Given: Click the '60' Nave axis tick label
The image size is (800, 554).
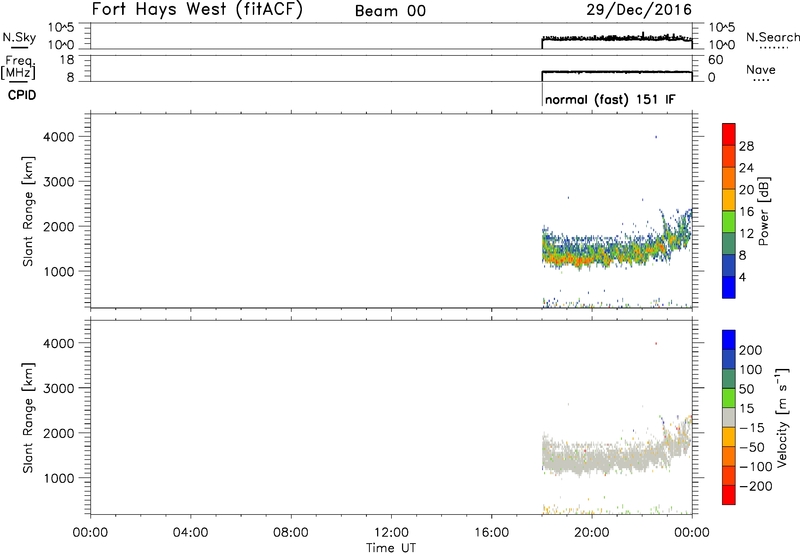Looking at the screenshot, I should [715, 60].
